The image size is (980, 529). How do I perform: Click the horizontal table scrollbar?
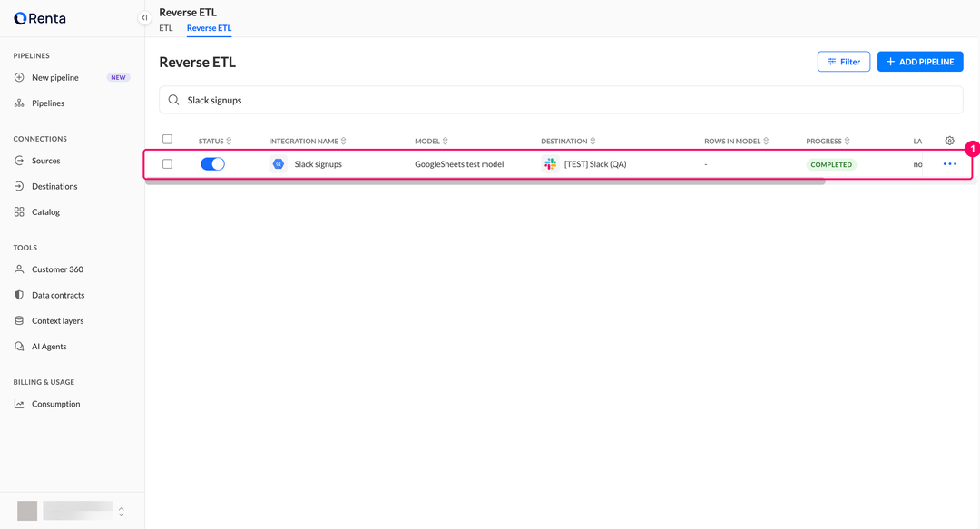click(x=485, y=182)
